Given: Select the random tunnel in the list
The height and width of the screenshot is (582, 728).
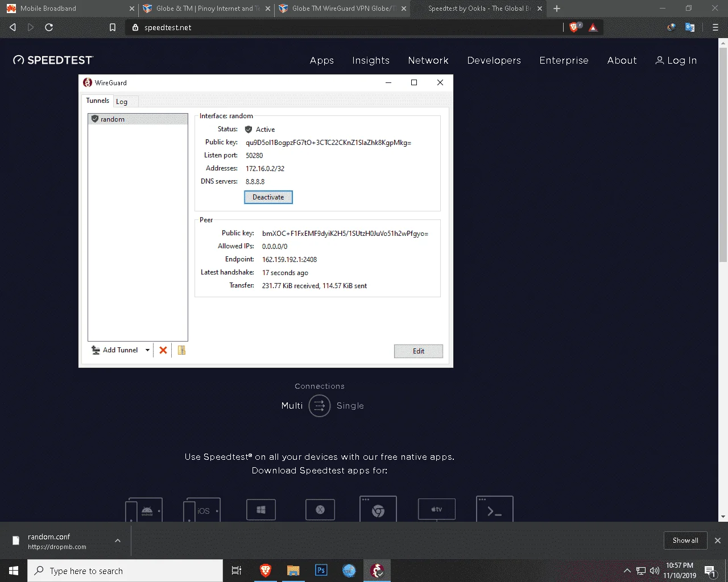Looking at the screenshot, I should click(138, 119).
